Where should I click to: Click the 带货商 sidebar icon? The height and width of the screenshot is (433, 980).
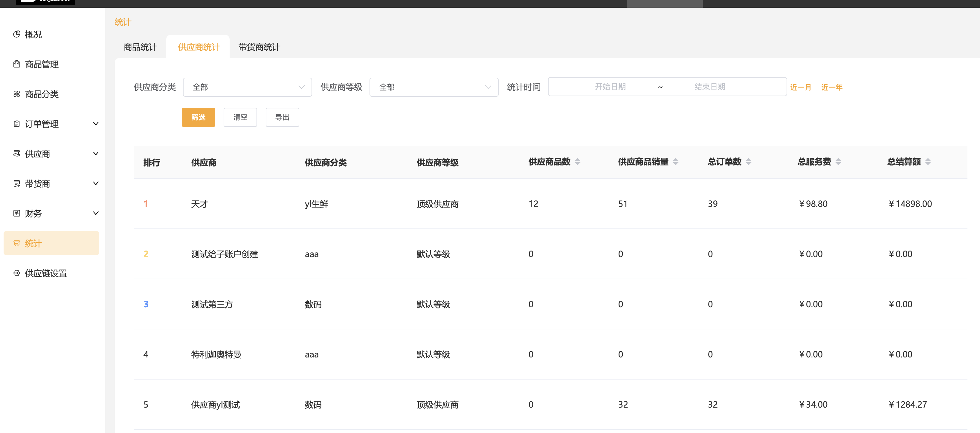tap(16, 184)
